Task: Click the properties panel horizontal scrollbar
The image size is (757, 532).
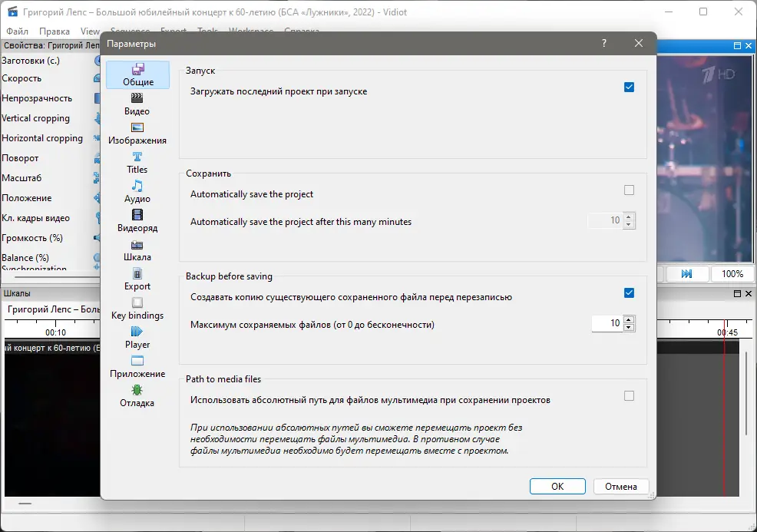Action: click(x=57, y=277)
